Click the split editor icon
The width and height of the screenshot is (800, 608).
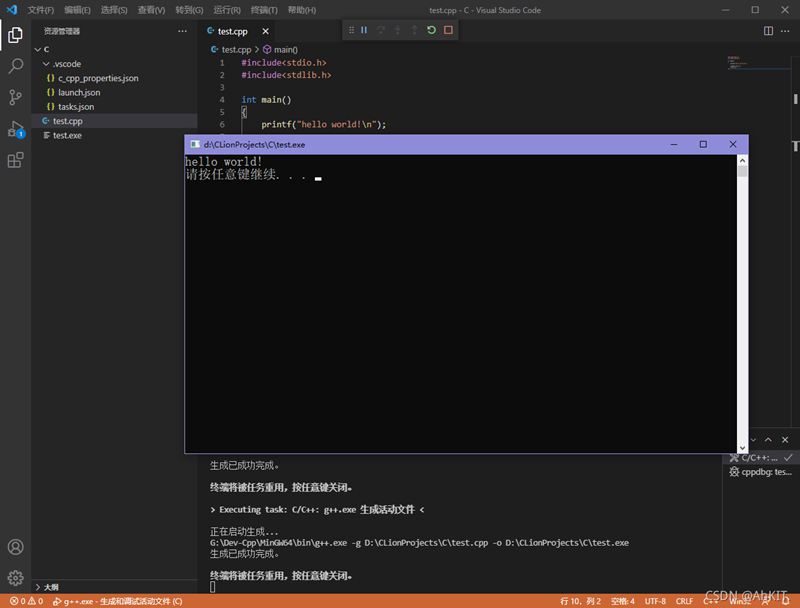tap(769, 31)
